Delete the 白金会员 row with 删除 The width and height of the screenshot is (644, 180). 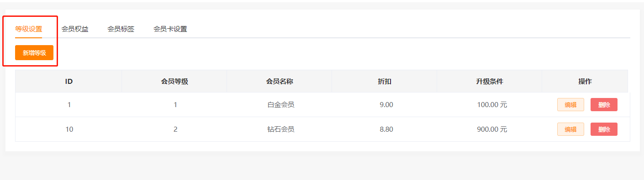604,105
